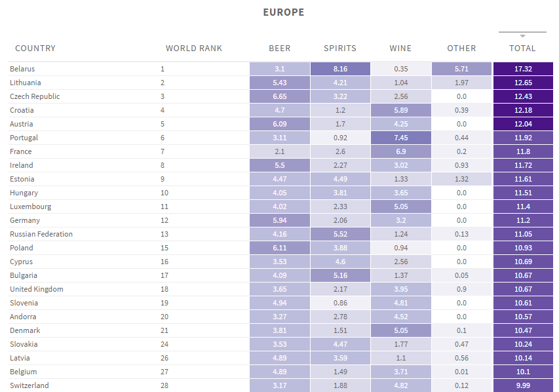Click Belarus spirits cell 8.16

[x=340, y=69]
